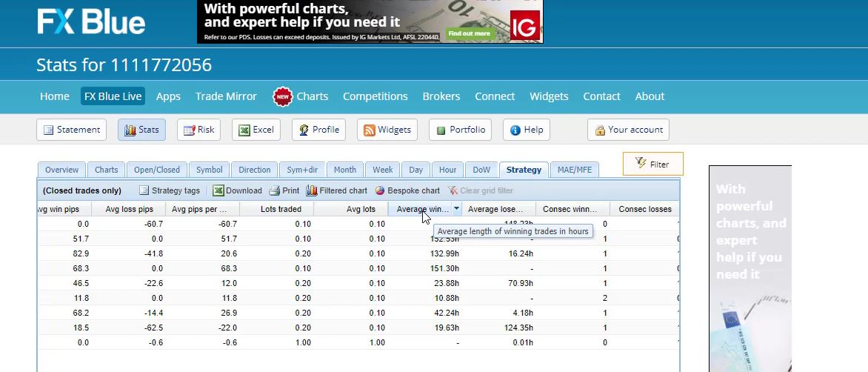Click the FX Blue logo
The height and width of the screenshot is (372, 868).
click(x=91, y=21)
